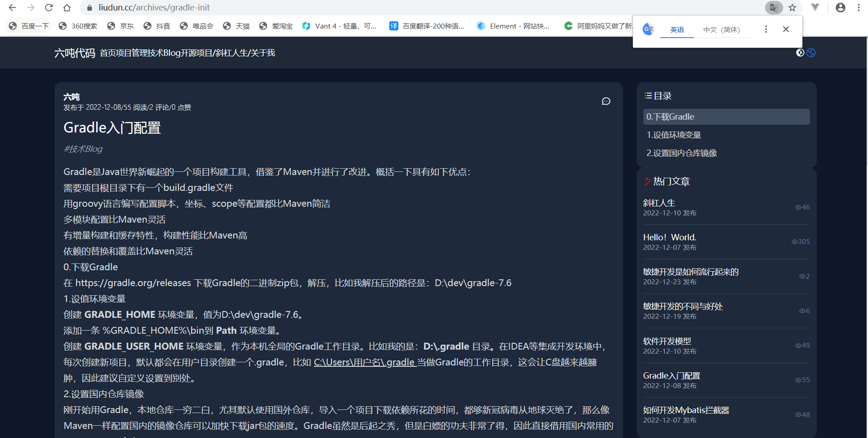Viewport: 868px width, 438px height.
Task: Open the 京东 bookmark
Action: 121,26
